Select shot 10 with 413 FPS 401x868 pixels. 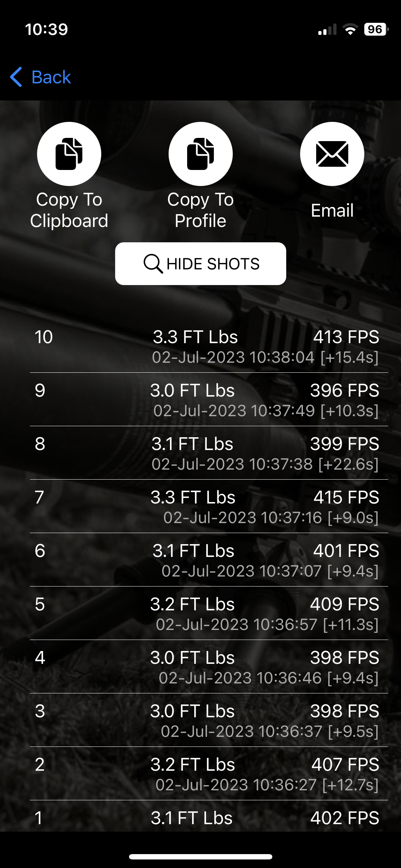click(x=209, y=346)
